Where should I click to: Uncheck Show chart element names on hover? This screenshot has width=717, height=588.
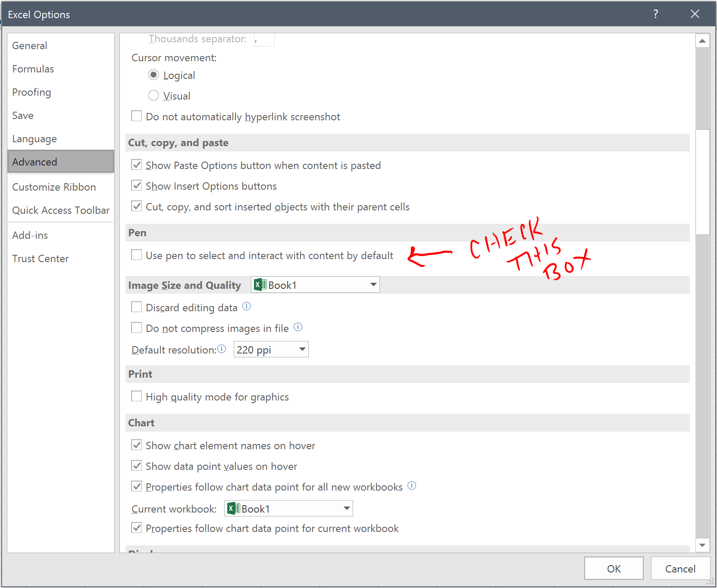click(x=137, y=445)
